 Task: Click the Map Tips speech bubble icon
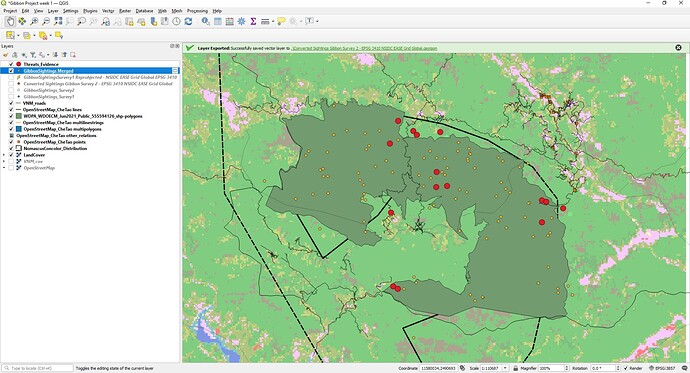point(281,21)
